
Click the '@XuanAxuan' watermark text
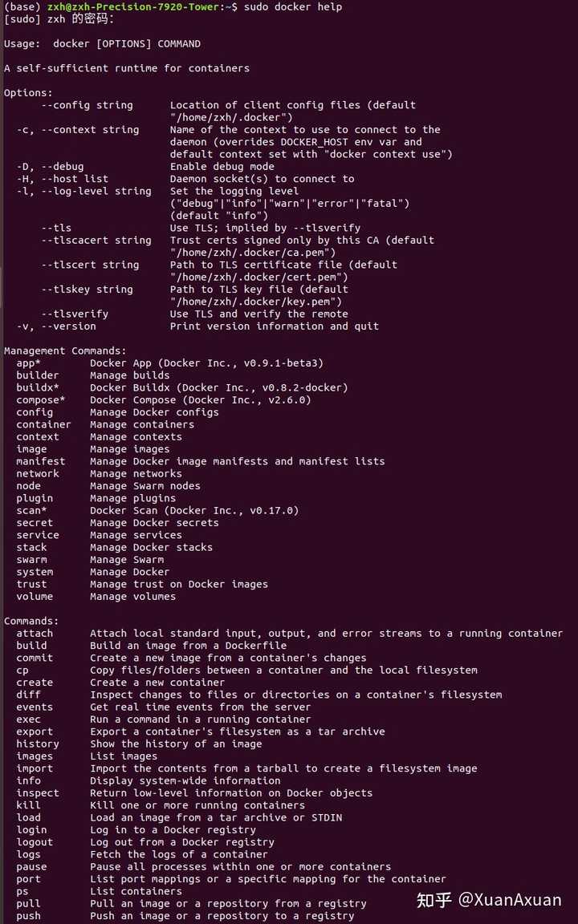tap(510, 899)
